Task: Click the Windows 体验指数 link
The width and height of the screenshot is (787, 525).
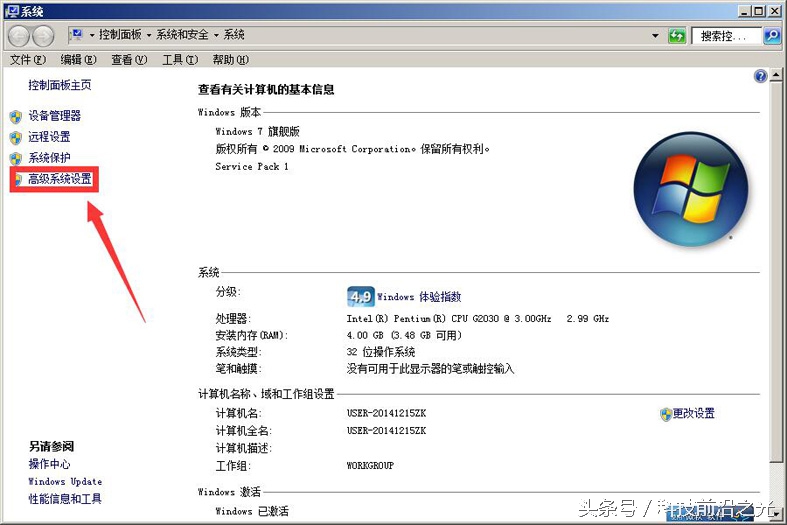Action: pyautogui.click(x=419, y=297)
